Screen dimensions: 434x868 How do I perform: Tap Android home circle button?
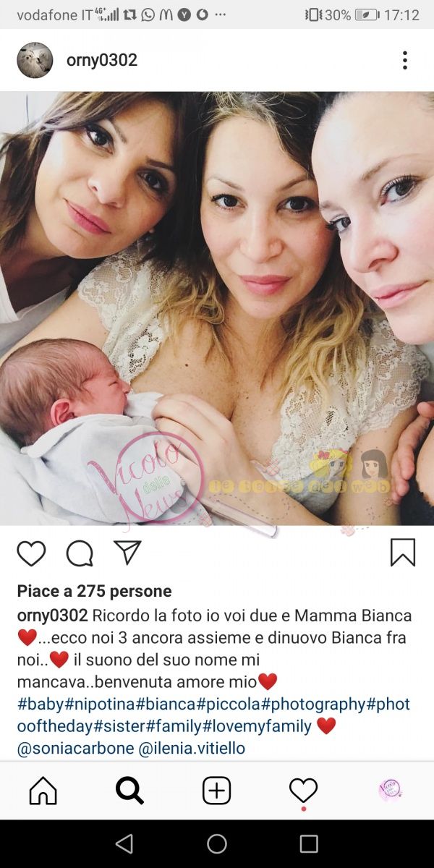pos(217,843)
